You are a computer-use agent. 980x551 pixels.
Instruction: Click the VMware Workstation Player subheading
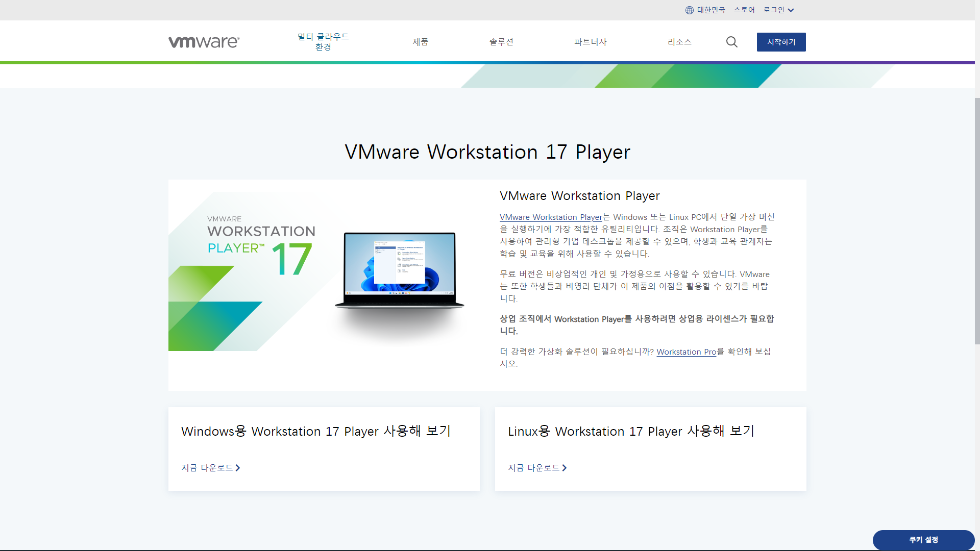pyautogui.click(x=580, y=196)
